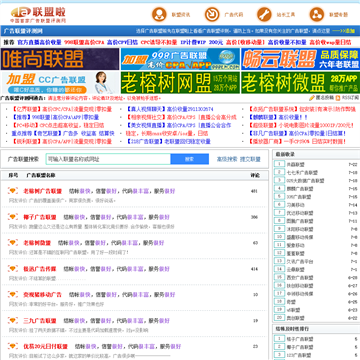This screenshot has height=360, width=360.
Task: Open 【218广告联盟】老联盟回归稳定收量 link
Action: pos(168,141)
